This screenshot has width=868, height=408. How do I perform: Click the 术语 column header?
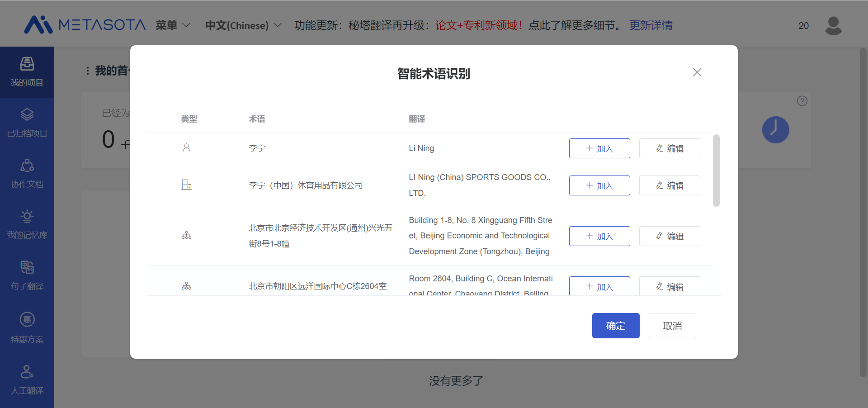[x=257, y=119]
